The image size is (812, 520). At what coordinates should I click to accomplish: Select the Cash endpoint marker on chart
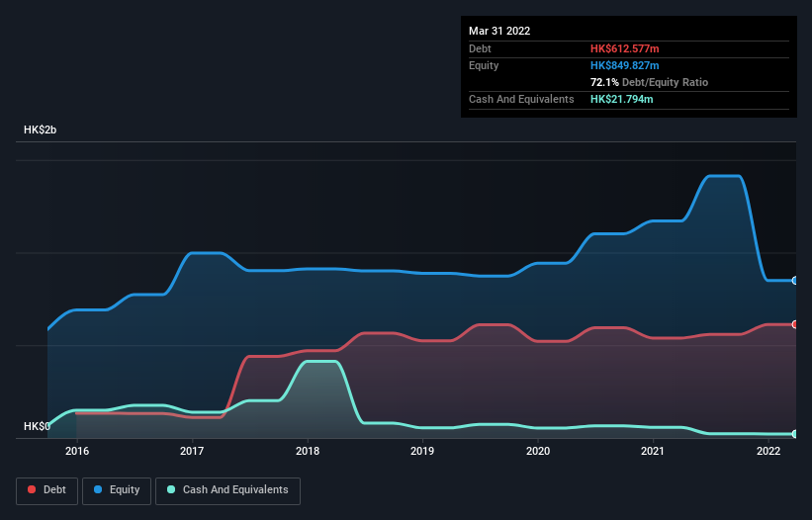(x=795, y=434)
